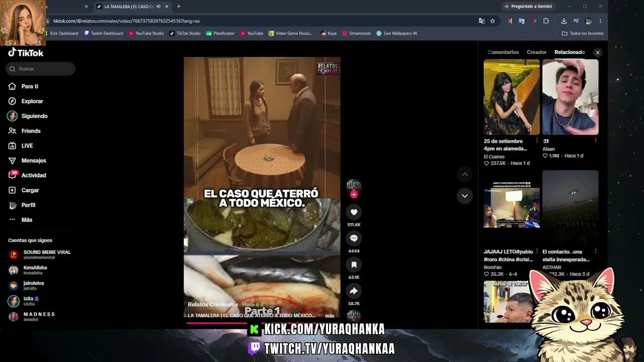Open Alaan creator link
The image size is (644, 362).
click(548, 149)
